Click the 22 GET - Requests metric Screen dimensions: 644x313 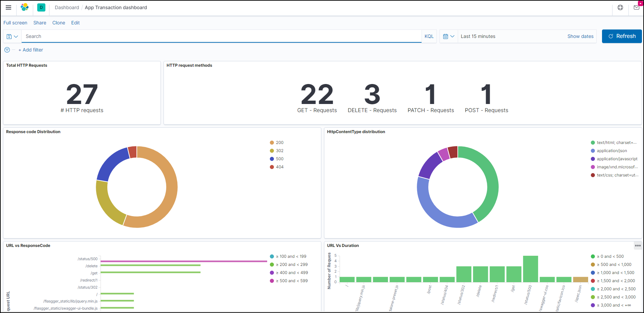[x=317, y=98]
